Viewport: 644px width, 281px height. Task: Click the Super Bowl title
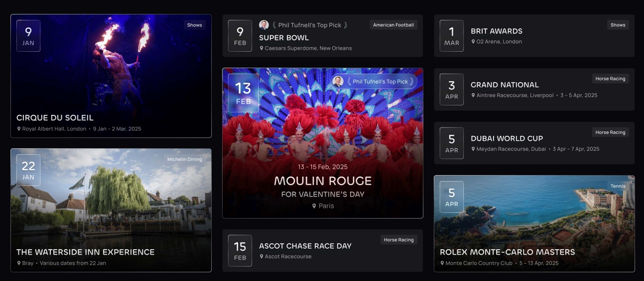tap(284, 38)
